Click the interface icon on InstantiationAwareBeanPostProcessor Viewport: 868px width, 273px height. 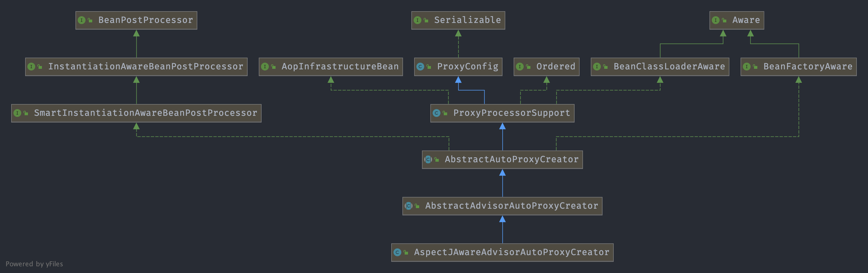click(x=32, y=66)
